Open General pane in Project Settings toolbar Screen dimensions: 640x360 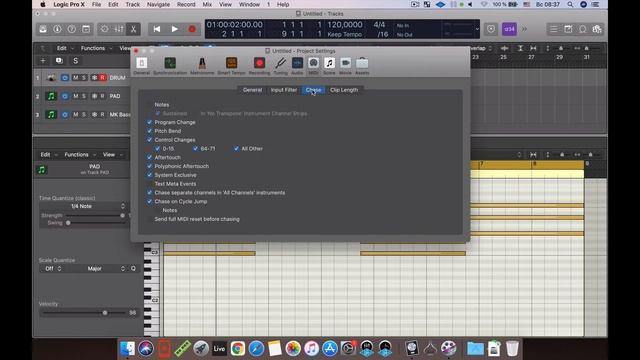pos(142,66)
